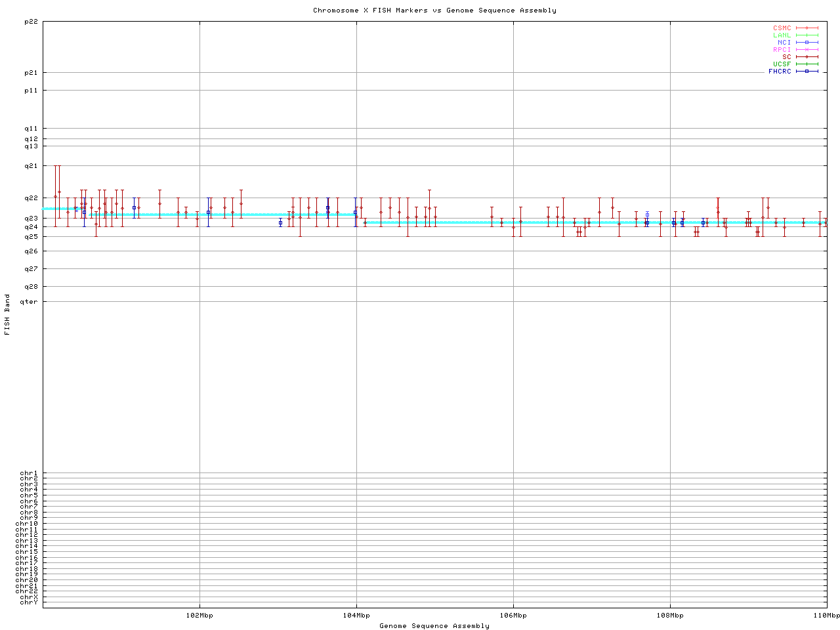Click the LANL legend line marker

click(807, 35)
